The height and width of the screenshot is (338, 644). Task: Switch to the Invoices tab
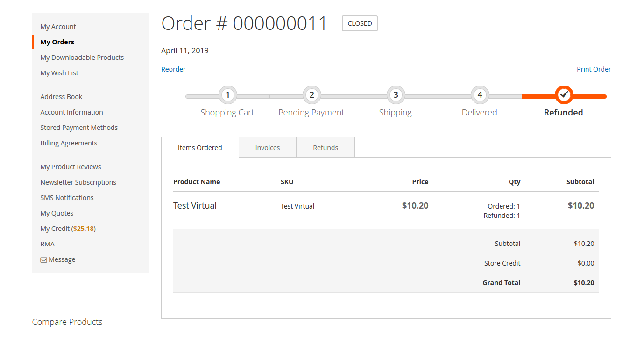click(x=267, y=147)
